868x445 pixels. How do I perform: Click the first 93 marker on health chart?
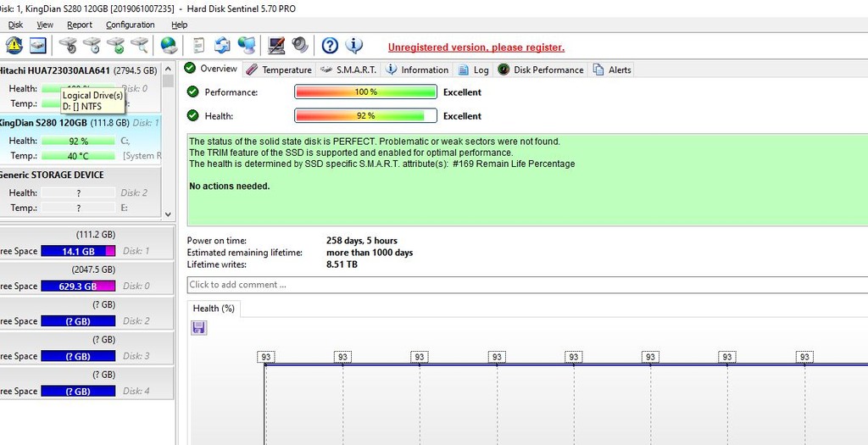coord(265,357)
